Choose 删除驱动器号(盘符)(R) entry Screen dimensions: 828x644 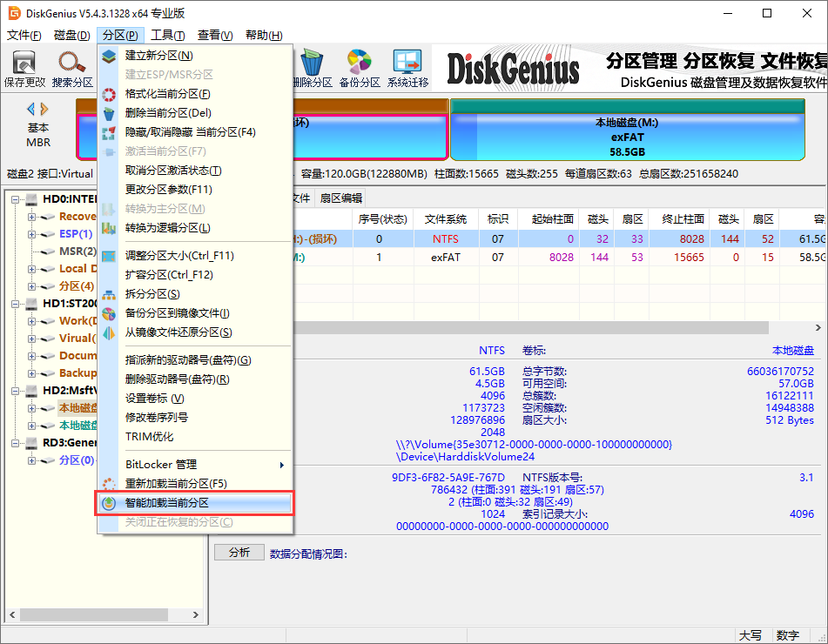point(194,379)
